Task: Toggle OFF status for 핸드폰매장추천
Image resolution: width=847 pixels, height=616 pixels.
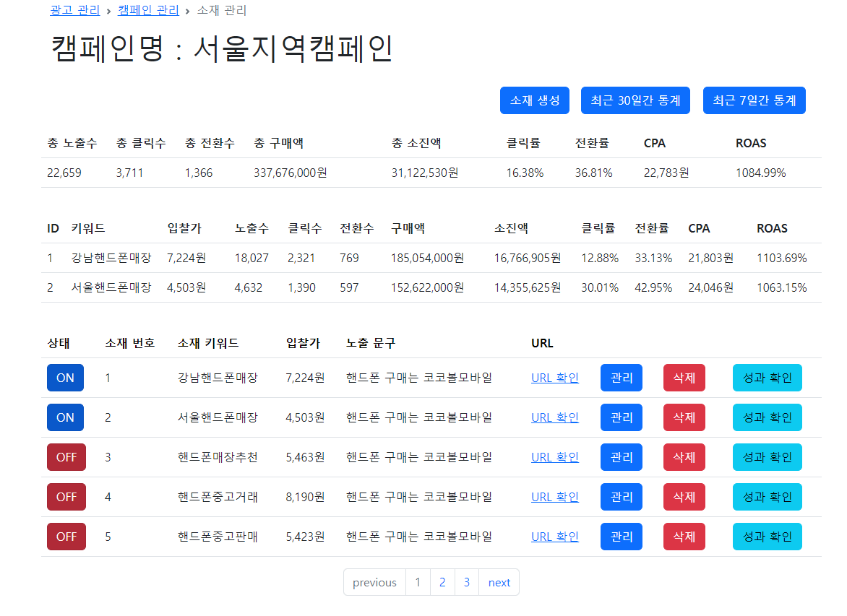Action: (x=66, y=457)
